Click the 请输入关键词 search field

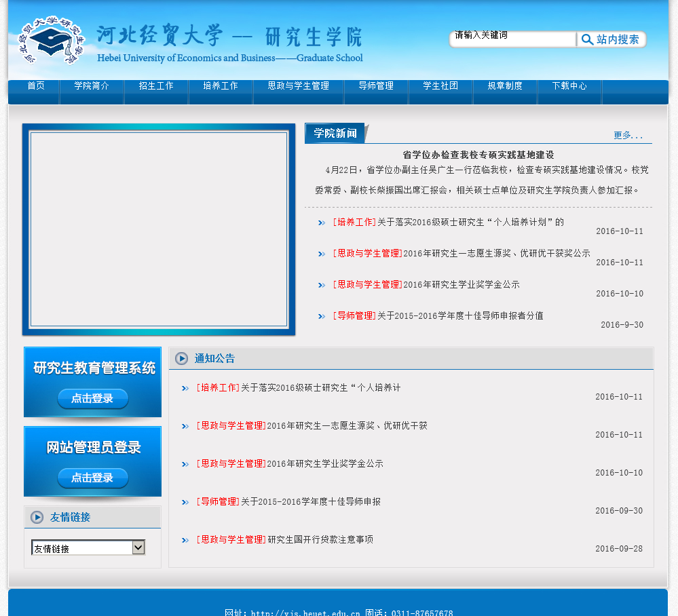pos(513,39)
